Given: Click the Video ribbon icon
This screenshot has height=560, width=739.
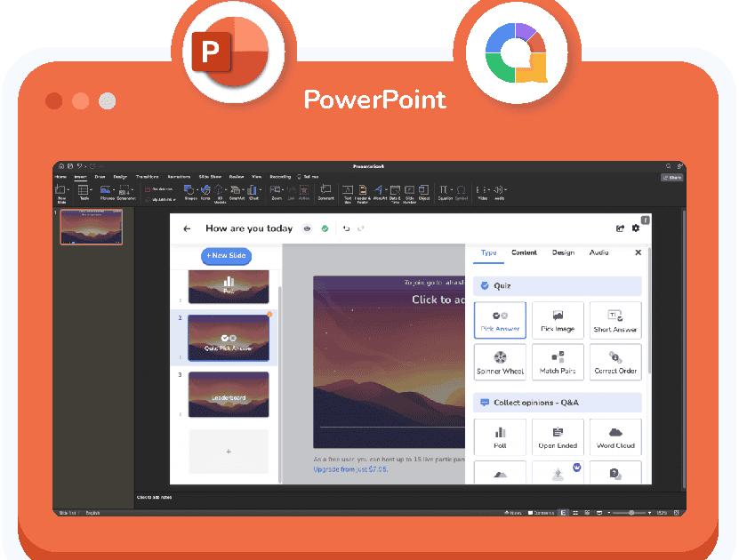Looking at the screenshot, I should click(482, 190).
